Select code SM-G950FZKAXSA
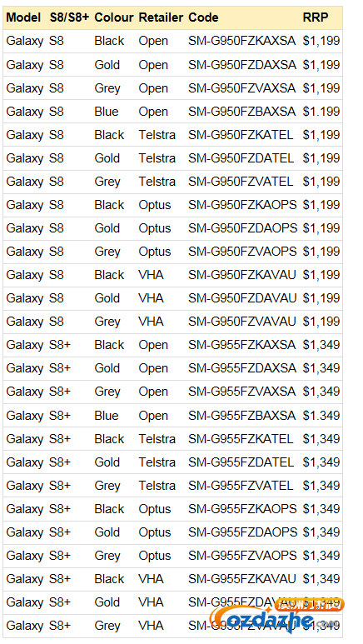This screenshot has width=363, height=644. pos(242,41)
